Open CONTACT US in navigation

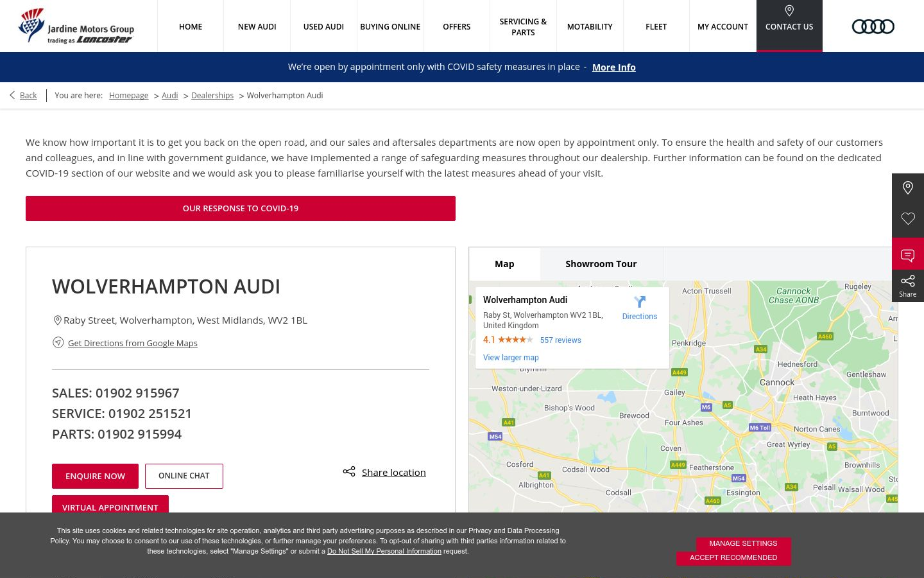tap(789, 26)
